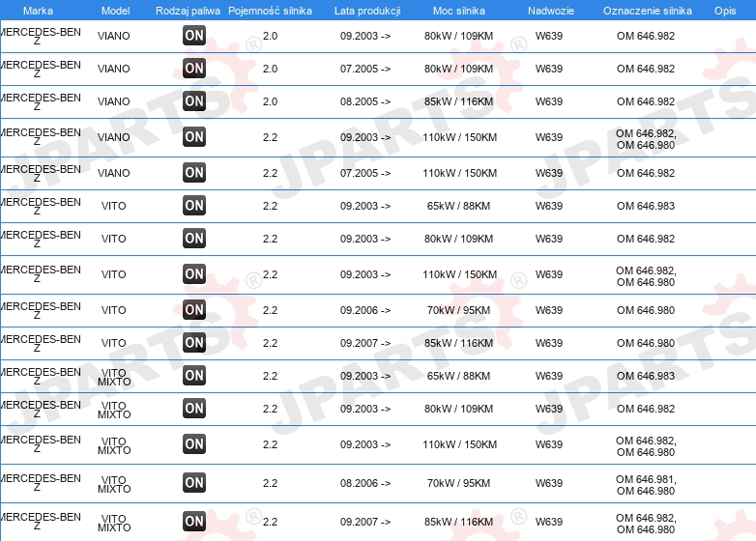Click the ON icon in VITO 09.2006 row
This screenshot has width=756, height=541.
point(194,310)
